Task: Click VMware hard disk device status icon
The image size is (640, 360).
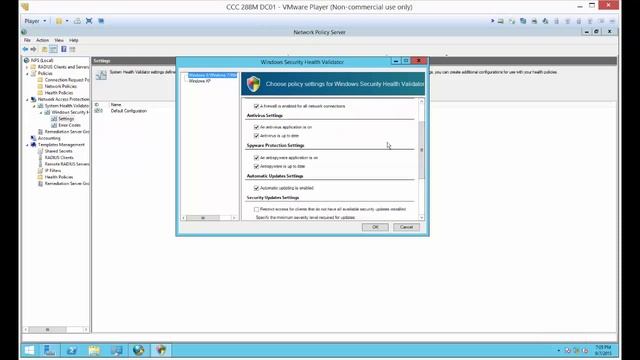Action: [500, 21]
